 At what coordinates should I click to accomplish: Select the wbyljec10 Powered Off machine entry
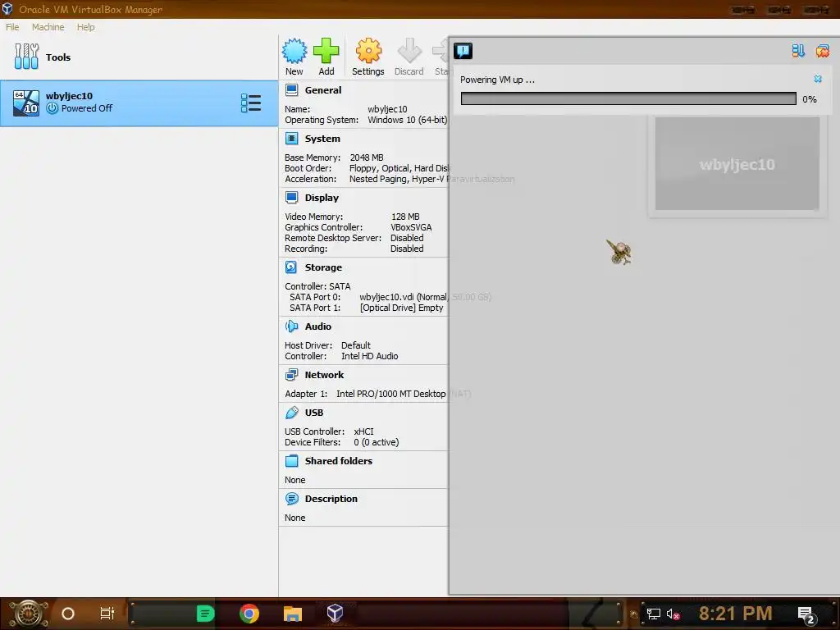click(x=139, y=103)
